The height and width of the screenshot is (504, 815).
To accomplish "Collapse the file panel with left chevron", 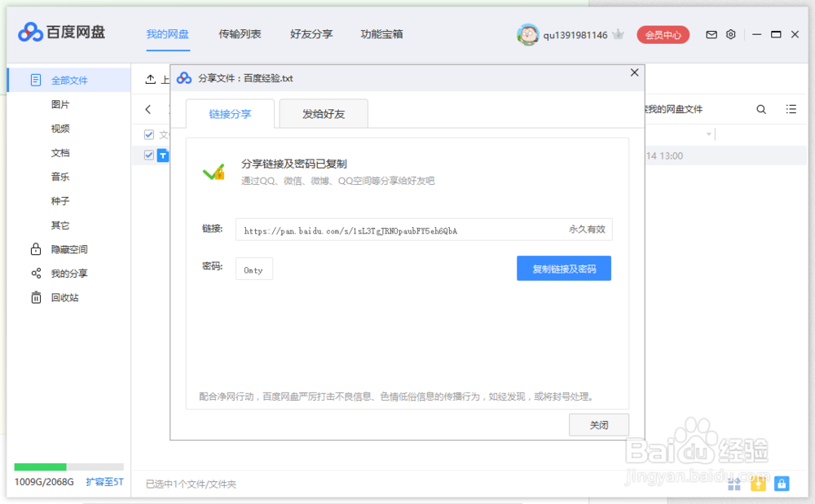I will [149, 108].
